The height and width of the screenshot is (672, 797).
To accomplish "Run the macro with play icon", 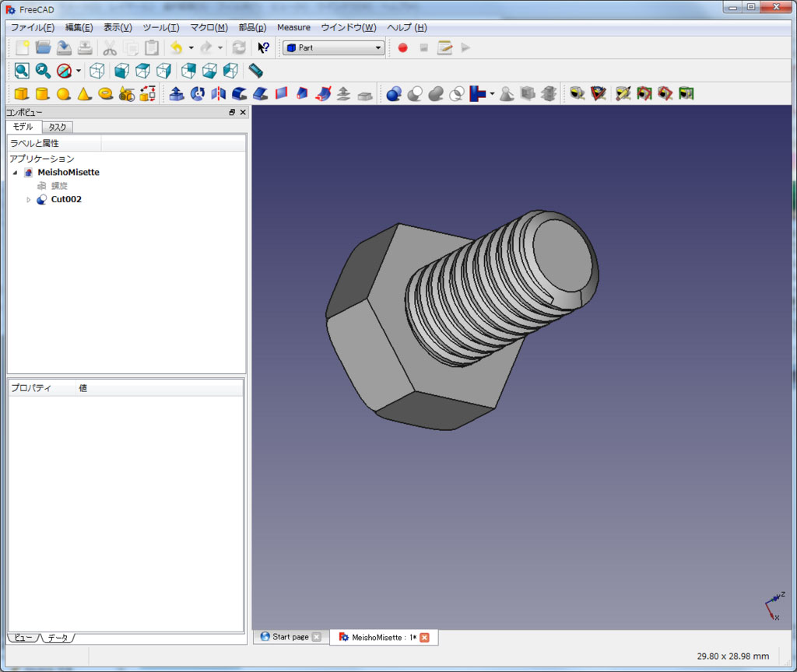I will pyautogui.click(x=465, y=47).
